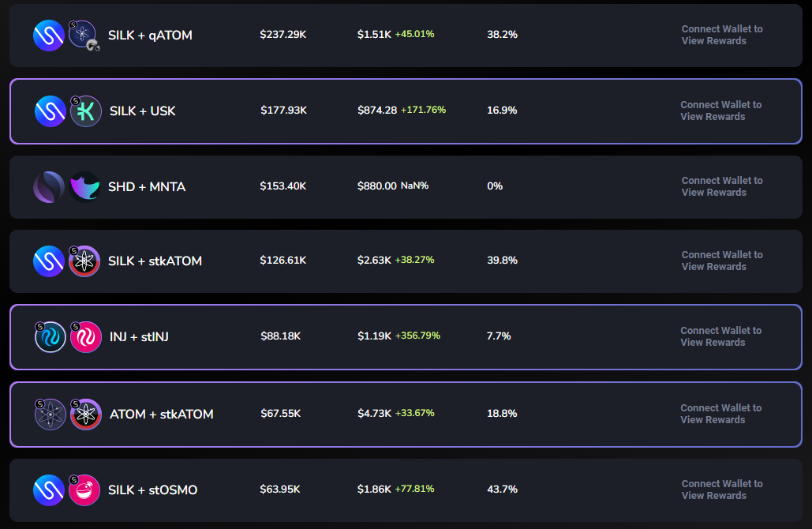Click Connect Wallet in the SHD + MNTA row

(721, 186)
